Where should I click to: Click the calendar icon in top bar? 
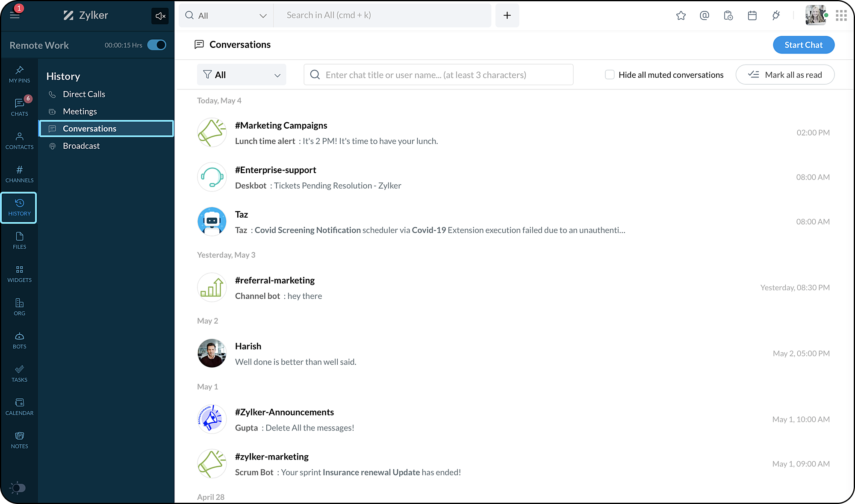click(752, 16)
